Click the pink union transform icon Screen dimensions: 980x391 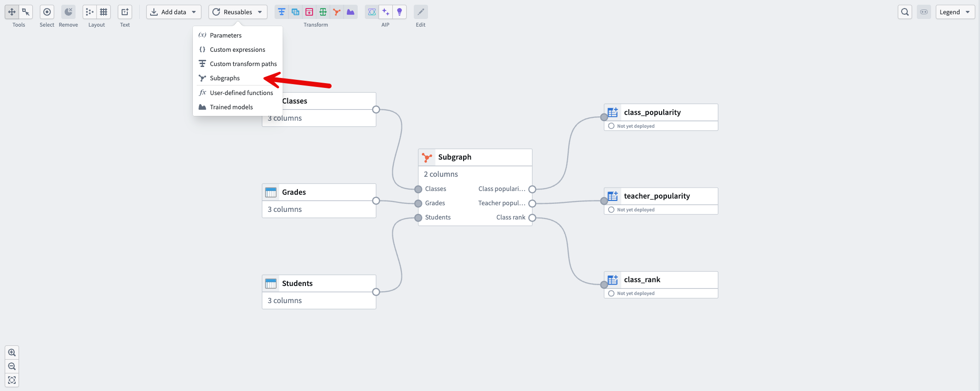click(309, 12)
